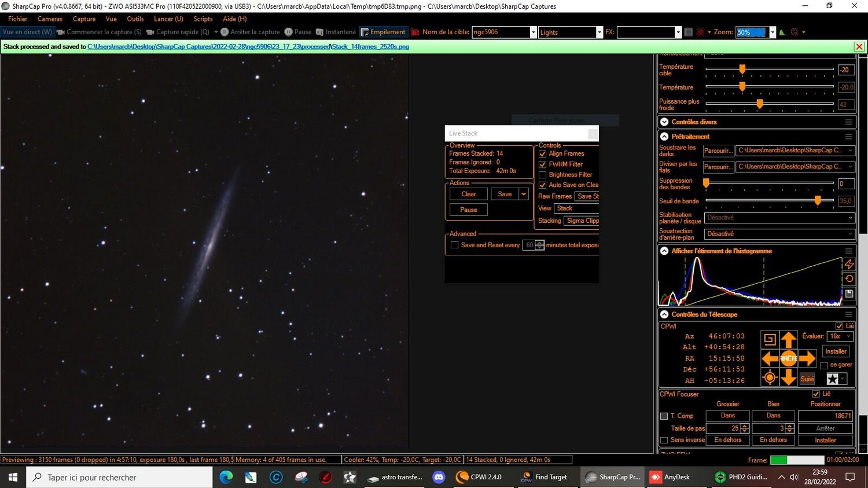This screenshot has height=488, width=868.
Task: Uncheck the Align Frames checkbox
Action: pos(542,153)
